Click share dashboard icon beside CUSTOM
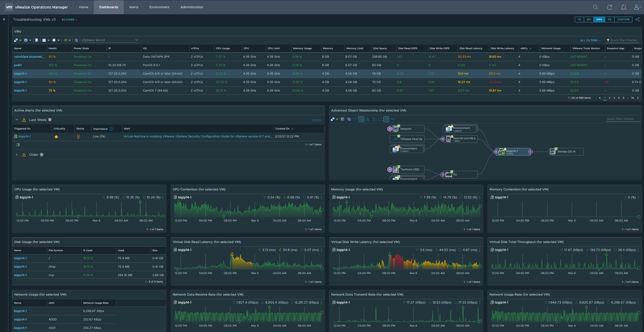644x332 pixels. coord(638,19)
